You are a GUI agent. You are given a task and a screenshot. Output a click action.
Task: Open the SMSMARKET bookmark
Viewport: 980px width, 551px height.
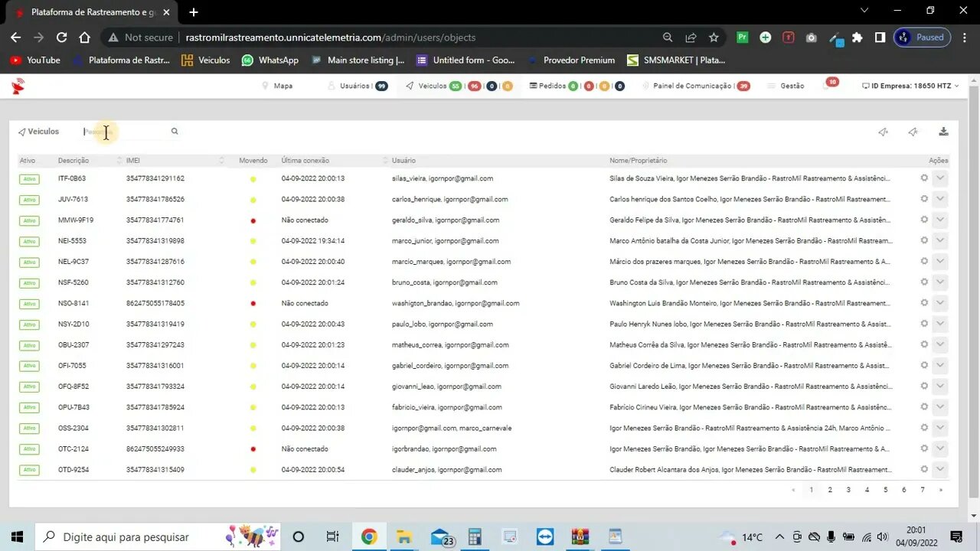coord(676,60)
